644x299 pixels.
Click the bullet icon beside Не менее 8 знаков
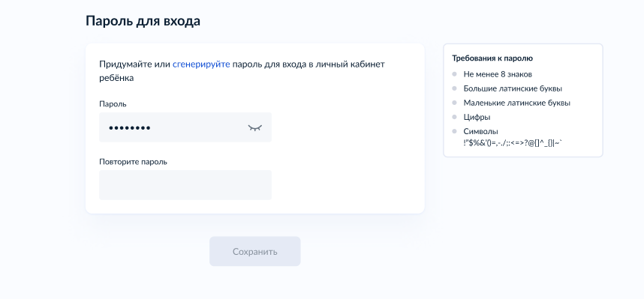[454, 74]
